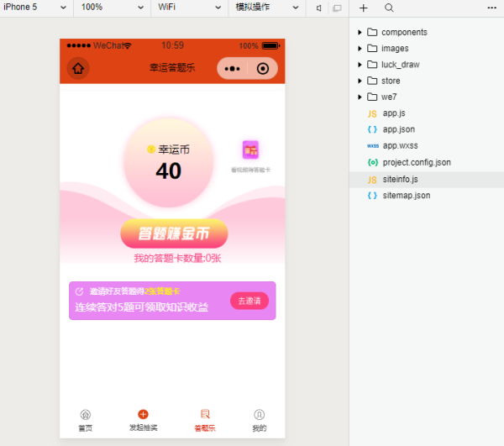
Task: Open file search with magnifier icon
Action: [x=389, y=8]
